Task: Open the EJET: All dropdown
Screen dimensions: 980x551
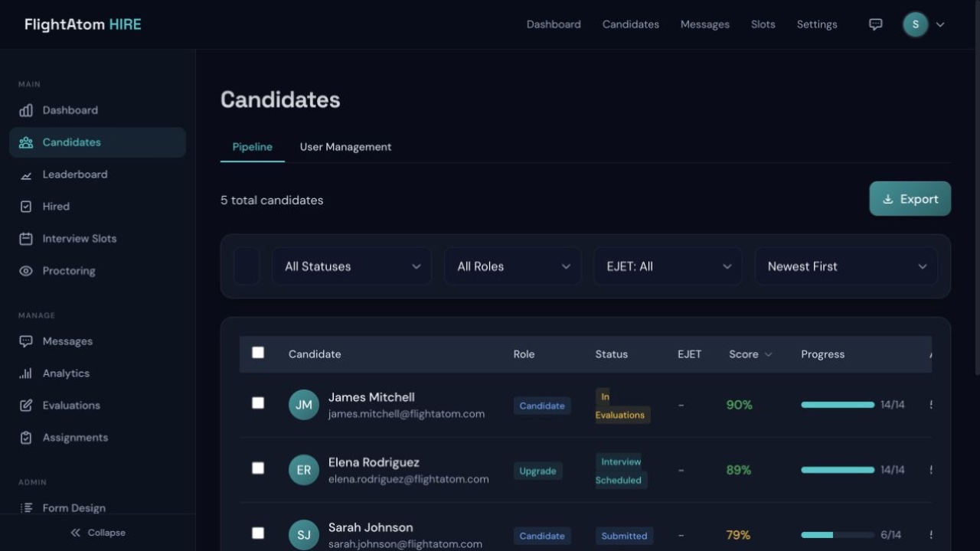Action: pos(668,266)
